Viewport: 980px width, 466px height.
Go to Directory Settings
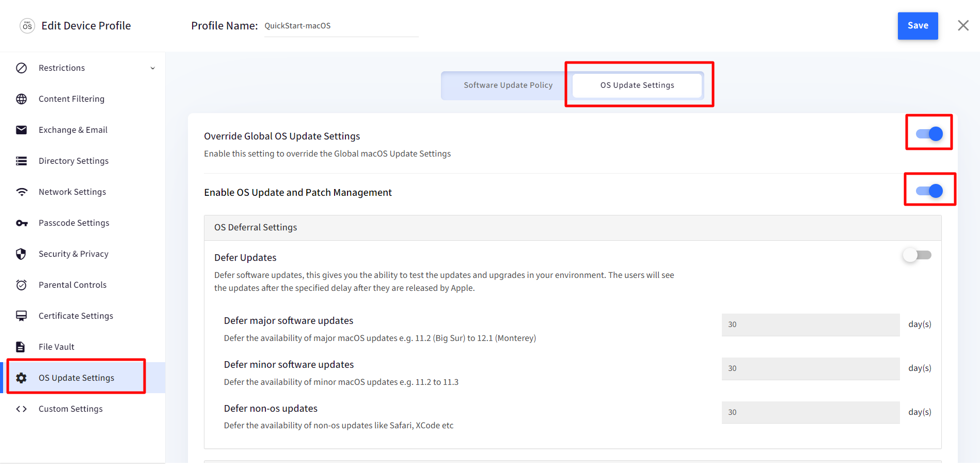tap(83, 161)
